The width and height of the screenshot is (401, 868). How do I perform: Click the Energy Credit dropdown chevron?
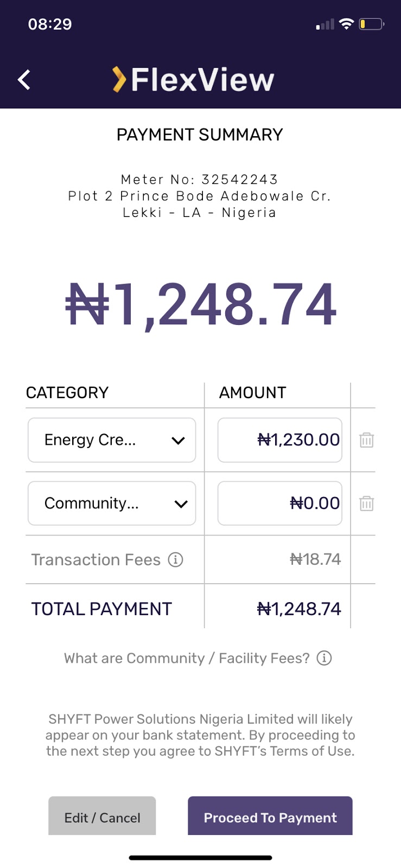click(179, 441)
